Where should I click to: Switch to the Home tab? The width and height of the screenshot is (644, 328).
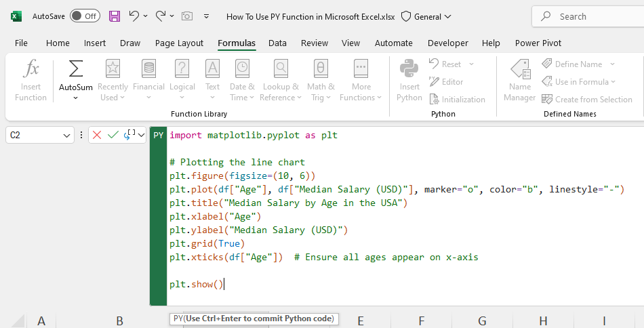58,43
